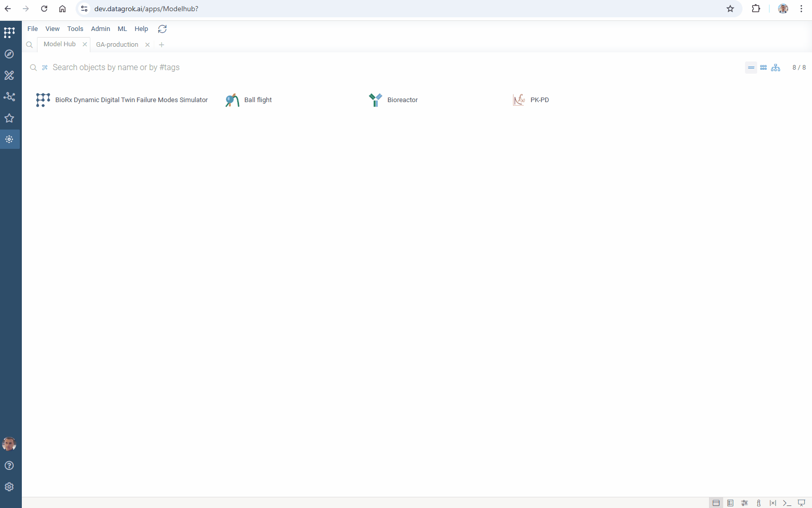Open the Browse compass icon in sidebar
This screenshot has width=812, height=508.
(9, 54)
